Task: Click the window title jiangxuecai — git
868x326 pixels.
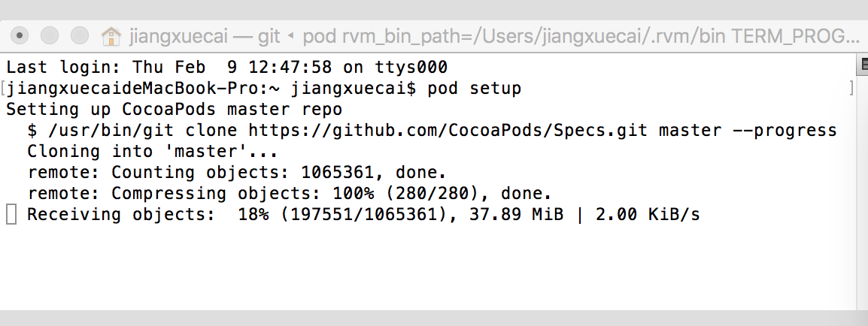Action: click(x=205, y=37)
